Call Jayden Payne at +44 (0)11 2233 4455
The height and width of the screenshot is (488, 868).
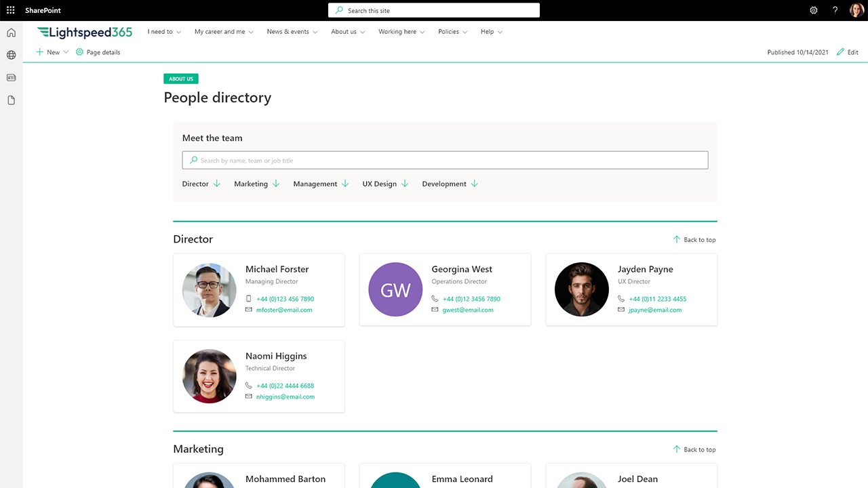click(x=658, y=299)
